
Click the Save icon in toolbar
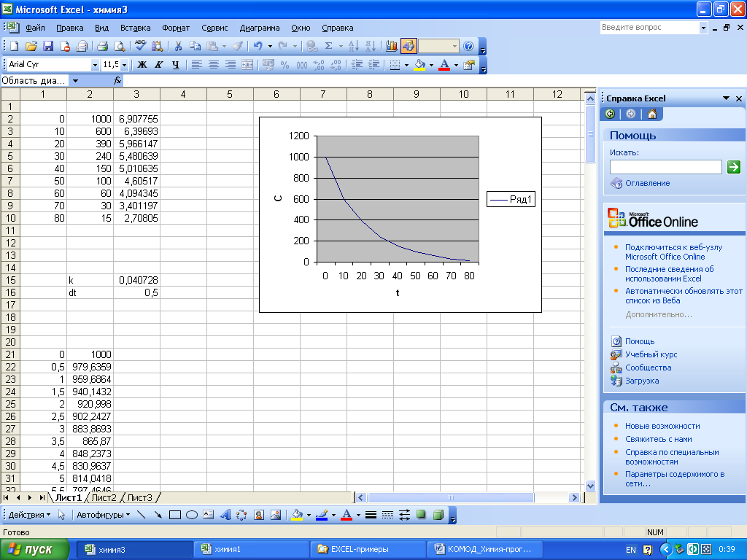(x=48, y=46)
